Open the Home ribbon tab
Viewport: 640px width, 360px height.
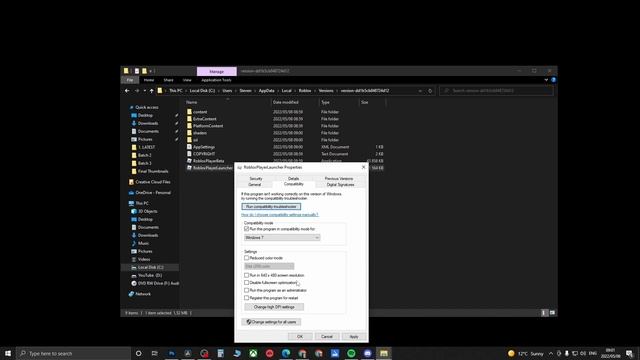(149, 80)
